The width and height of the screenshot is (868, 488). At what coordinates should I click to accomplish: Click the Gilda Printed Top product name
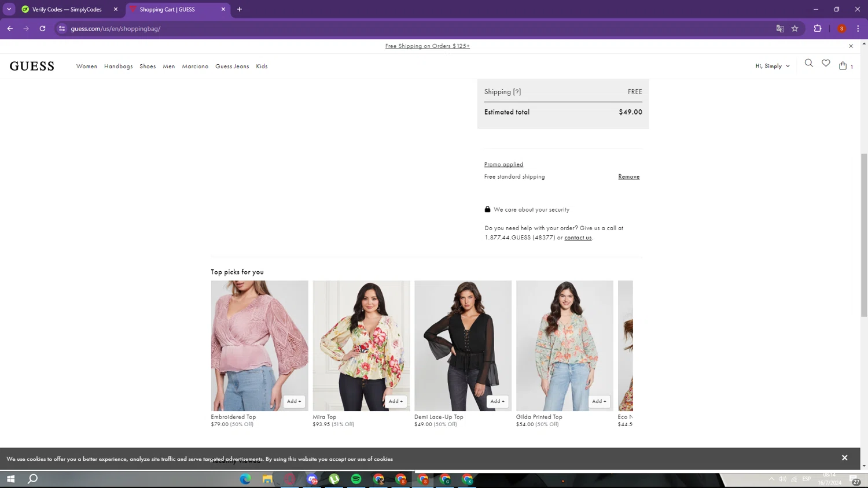(539, 417)
